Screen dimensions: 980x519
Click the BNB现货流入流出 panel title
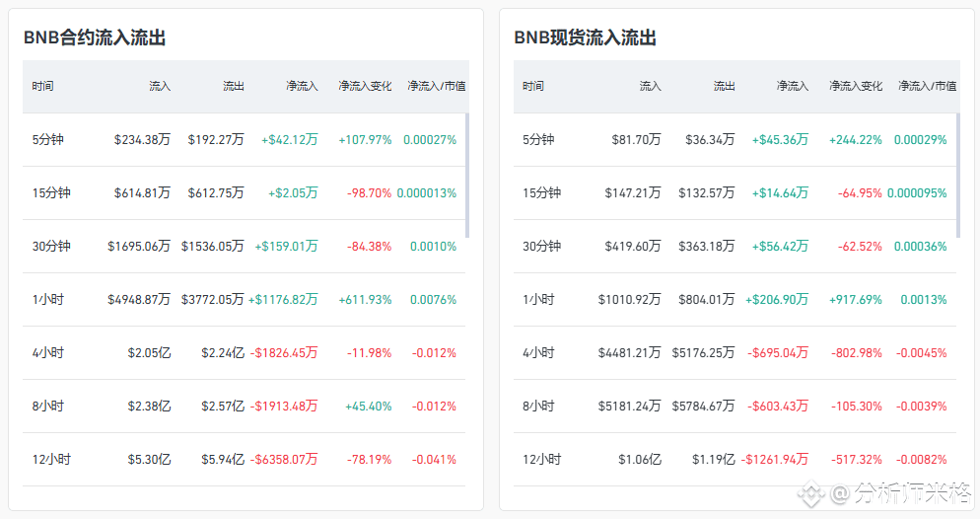tap(585, 38)
